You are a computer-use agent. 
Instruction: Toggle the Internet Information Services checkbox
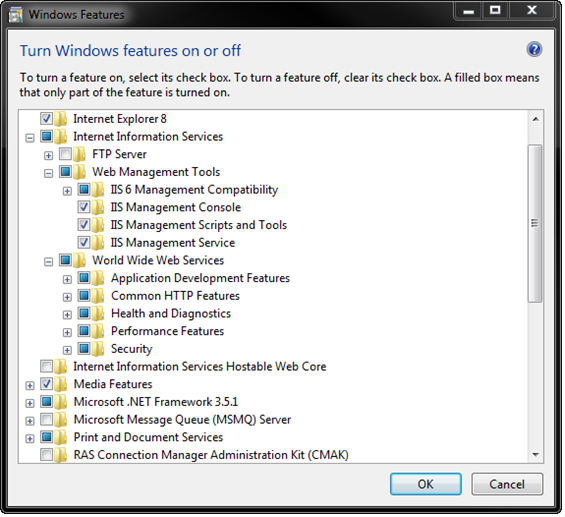tap(46, 136)
